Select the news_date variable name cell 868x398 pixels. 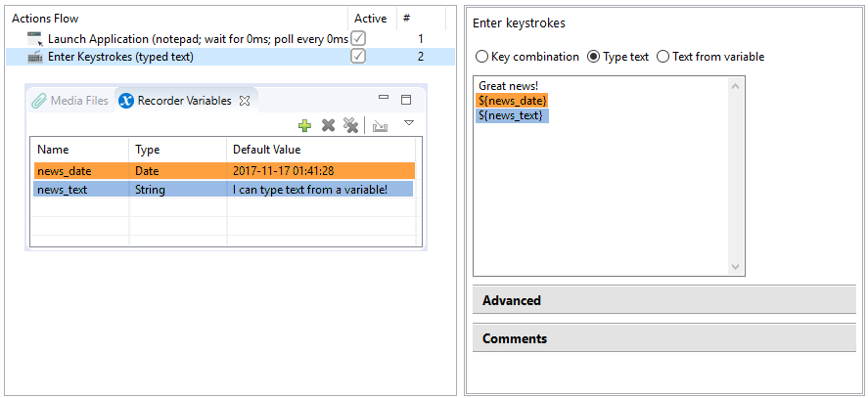click(81, 171)
